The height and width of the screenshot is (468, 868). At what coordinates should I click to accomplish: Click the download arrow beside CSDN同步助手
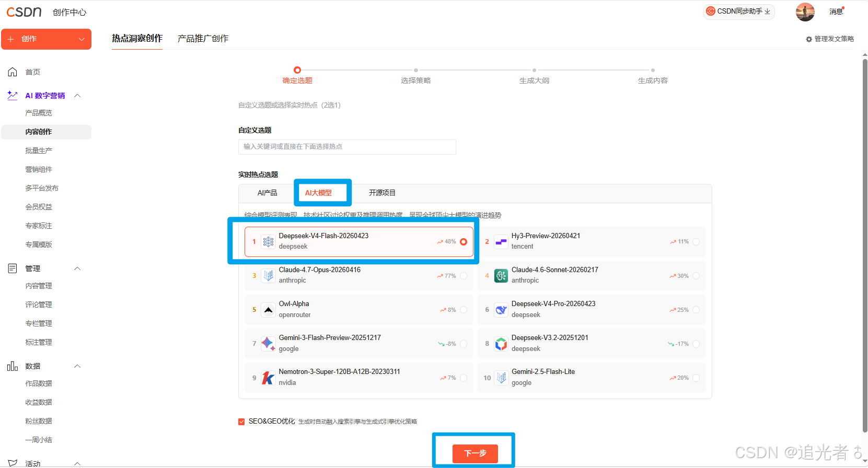coord(767,11)
